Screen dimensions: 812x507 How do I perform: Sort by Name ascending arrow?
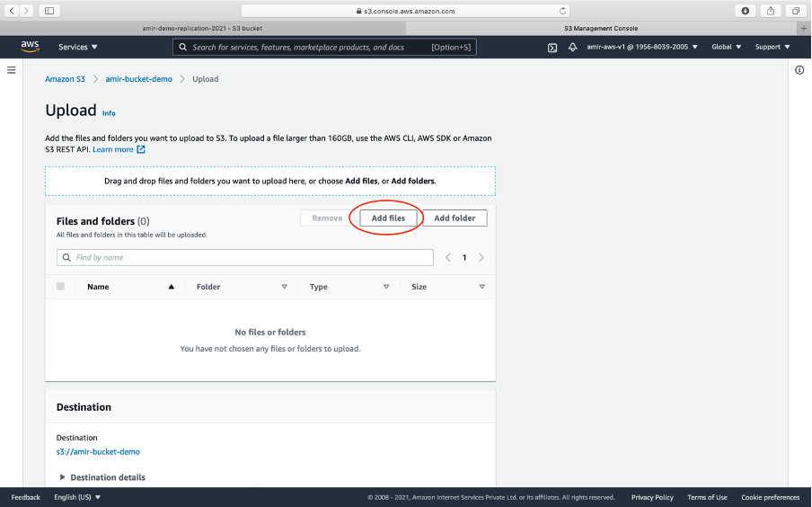pos(171,287)
